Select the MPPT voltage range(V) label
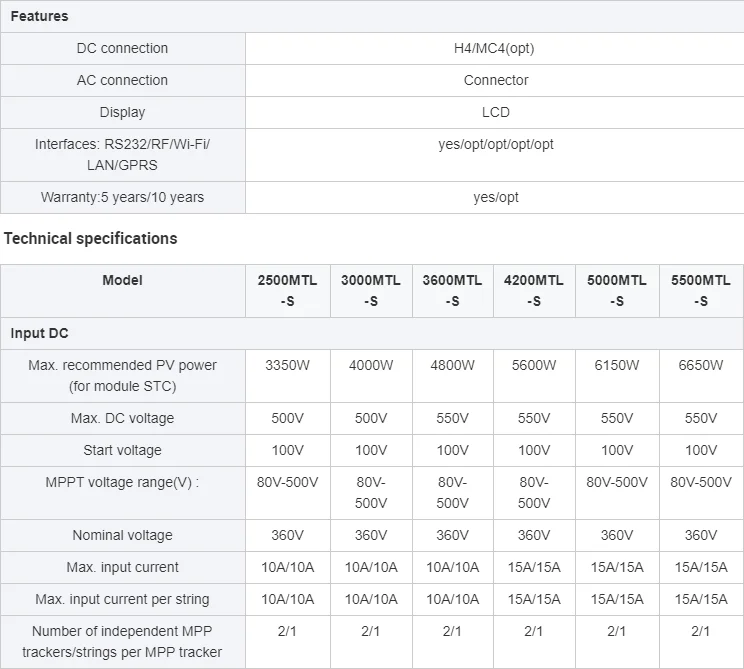 point(122,482)
